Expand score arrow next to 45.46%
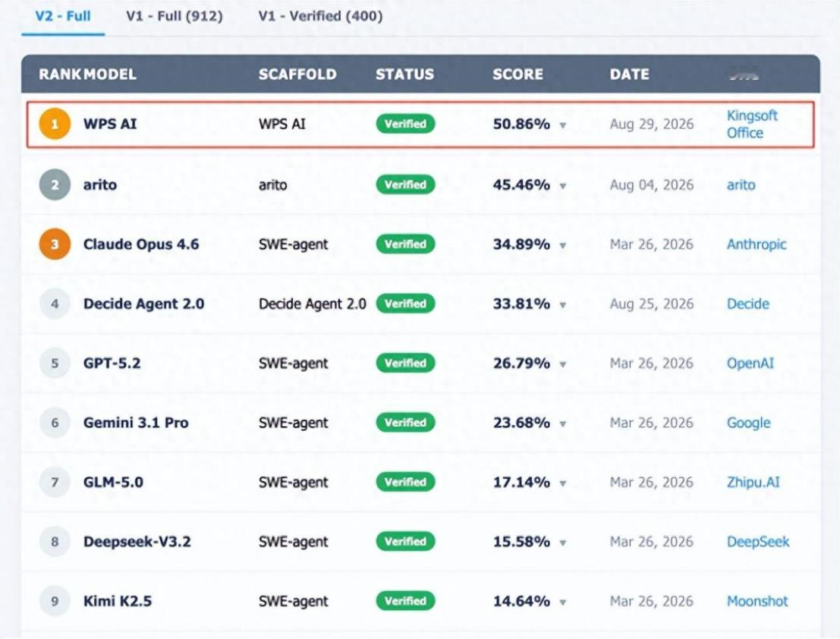The height and width of the screenshot is (639, 840). coord(563,187)
